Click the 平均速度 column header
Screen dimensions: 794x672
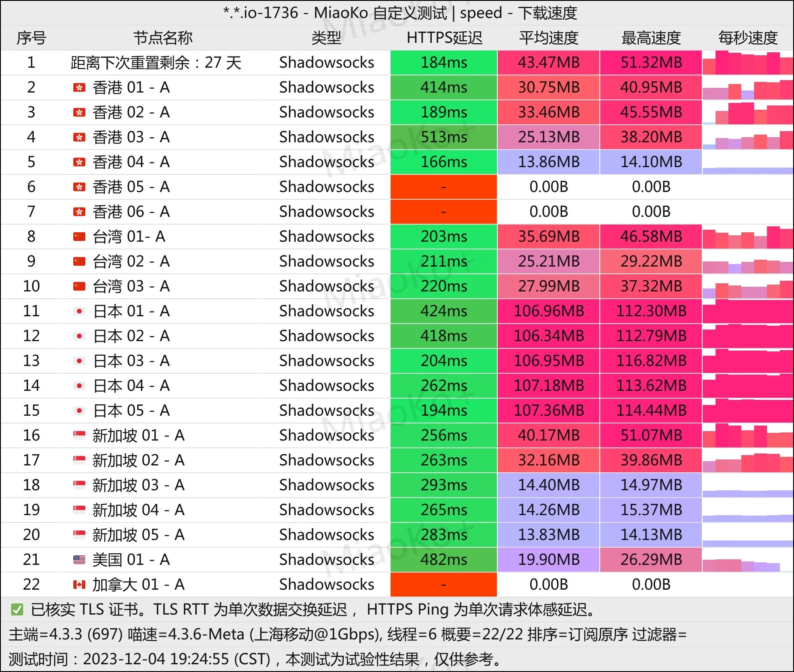(548, 38)
